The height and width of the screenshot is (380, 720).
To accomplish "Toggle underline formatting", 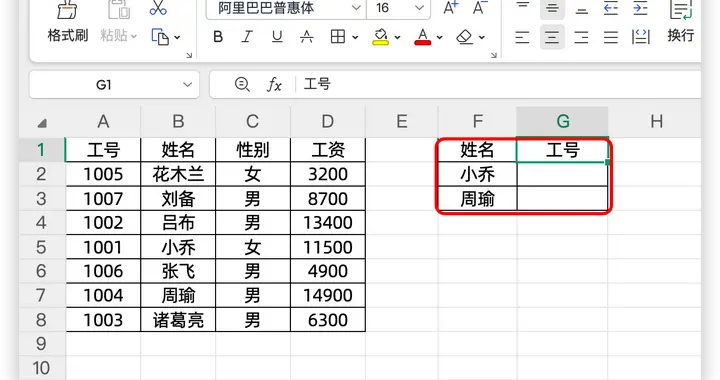I will pos(277,37).
